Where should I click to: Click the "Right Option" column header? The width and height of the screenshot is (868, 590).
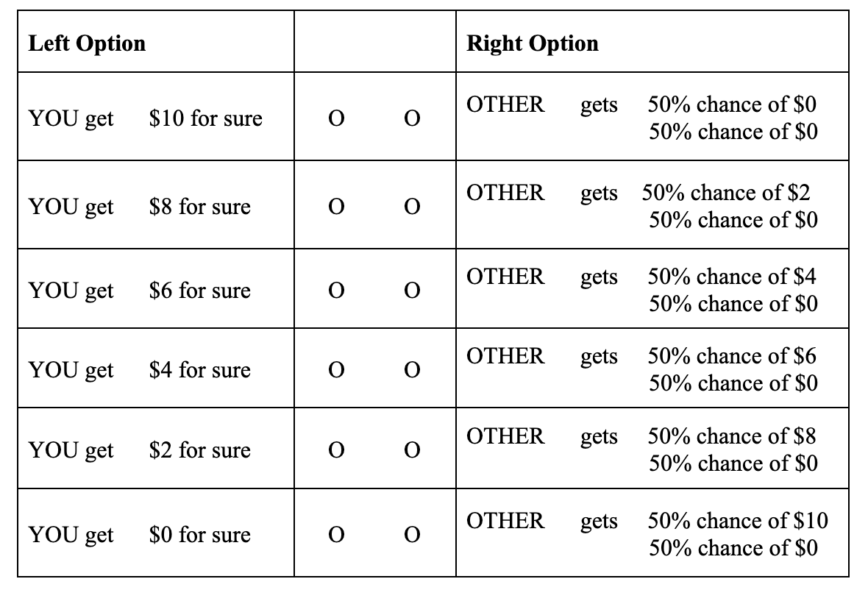pos(533,43)
